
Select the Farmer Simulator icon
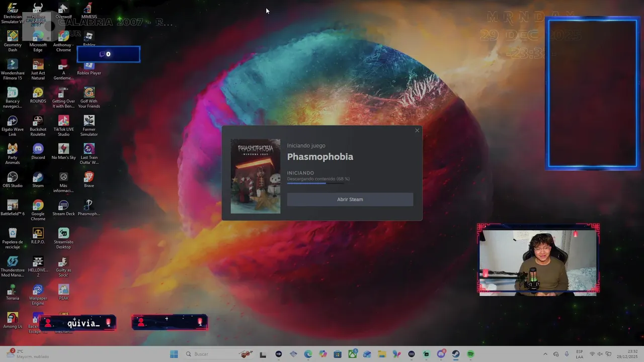pyautogui.click(x=89, y=126)
